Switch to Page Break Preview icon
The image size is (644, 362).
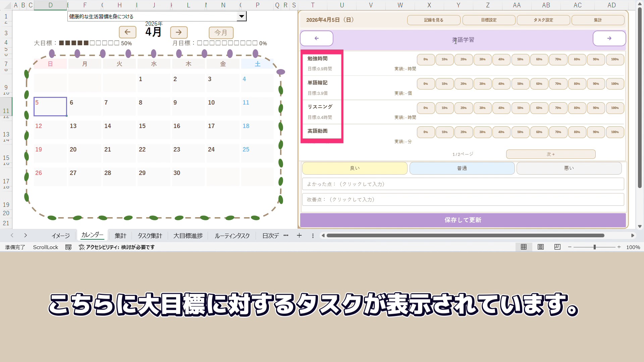coord(557,247)
